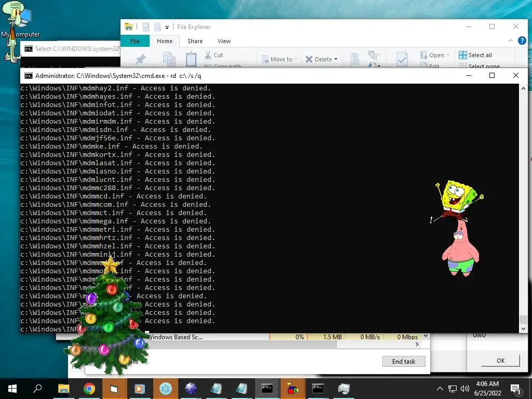
Task: Click Select all in File Explorer
Action: pos(475,55)
